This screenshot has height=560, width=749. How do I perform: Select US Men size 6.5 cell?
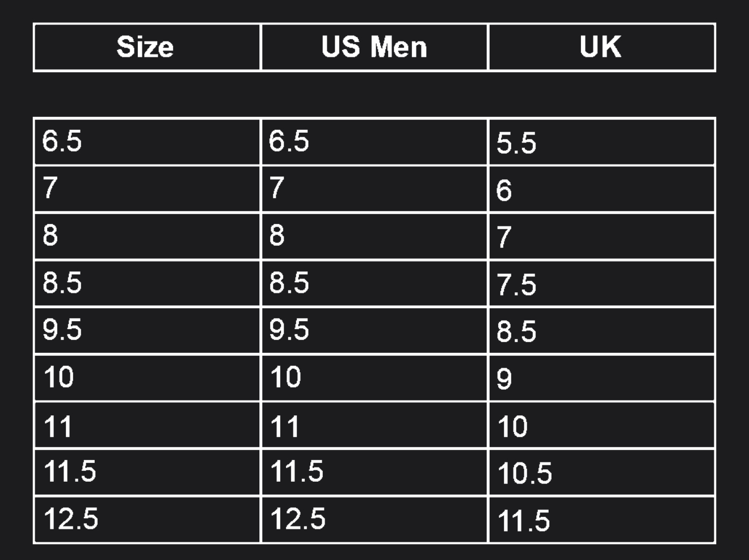coord(374,141)
